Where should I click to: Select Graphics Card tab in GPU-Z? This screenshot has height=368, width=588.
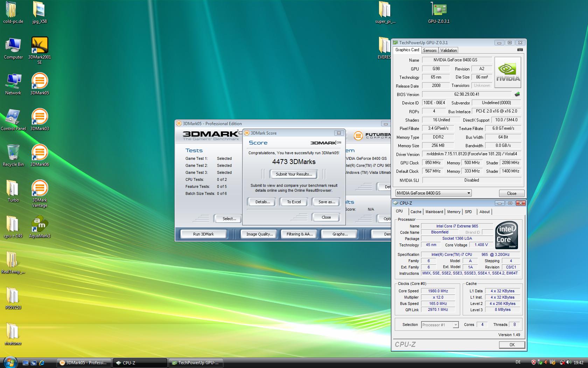(x=407, y=50)
